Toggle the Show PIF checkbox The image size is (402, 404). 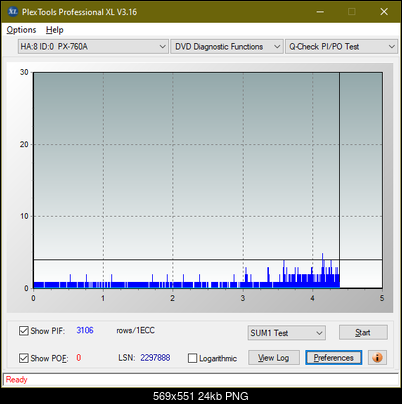[x=24, y=331]
